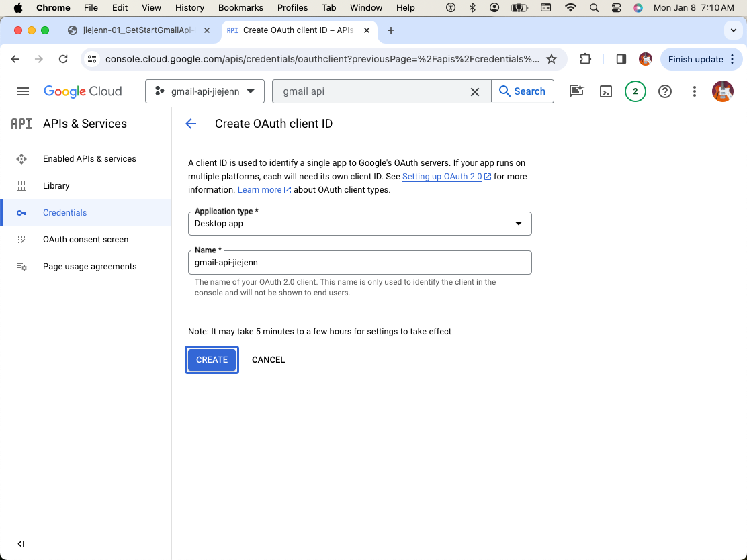Screen dimensions: 747x560
Task: Click the CANCEL button
Action: pos(268,359)
